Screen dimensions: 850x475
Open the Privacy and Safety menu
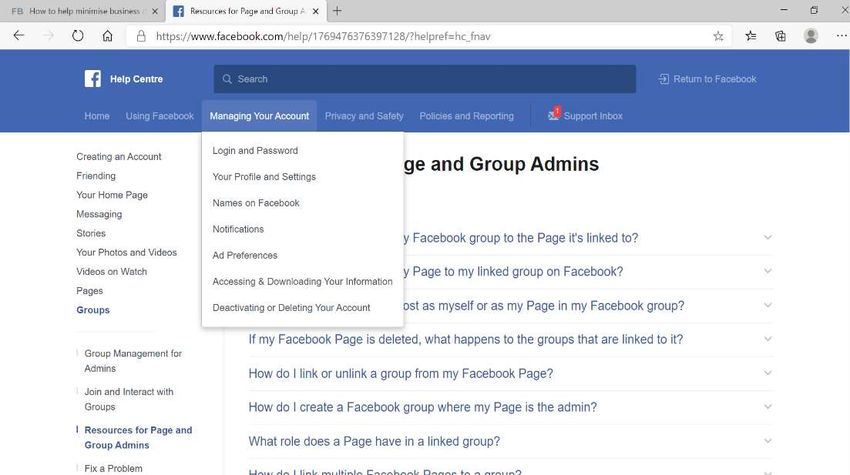click(x=364, y=116)
